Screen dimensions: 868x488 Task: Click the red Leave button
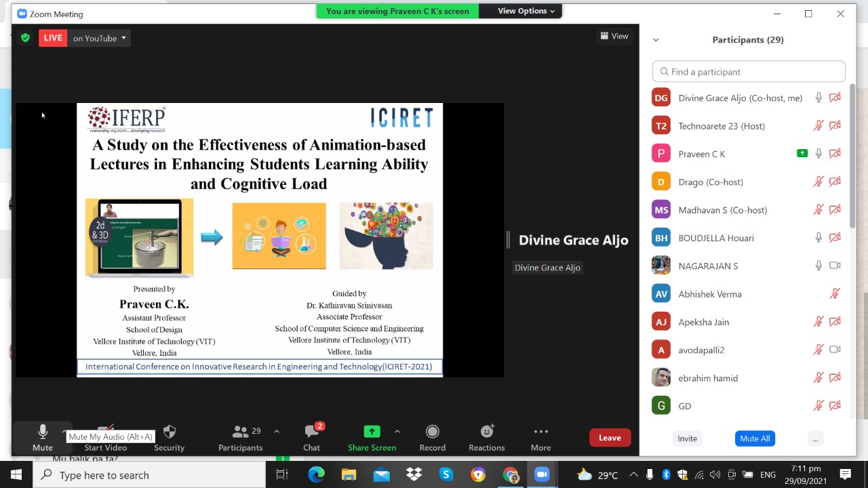coord(610,438)
